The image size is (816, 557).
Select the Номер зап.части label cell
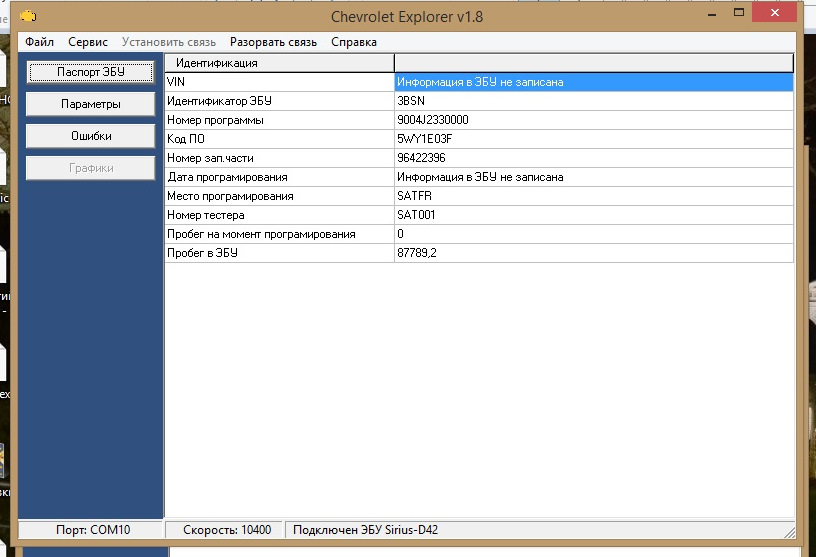280,158
